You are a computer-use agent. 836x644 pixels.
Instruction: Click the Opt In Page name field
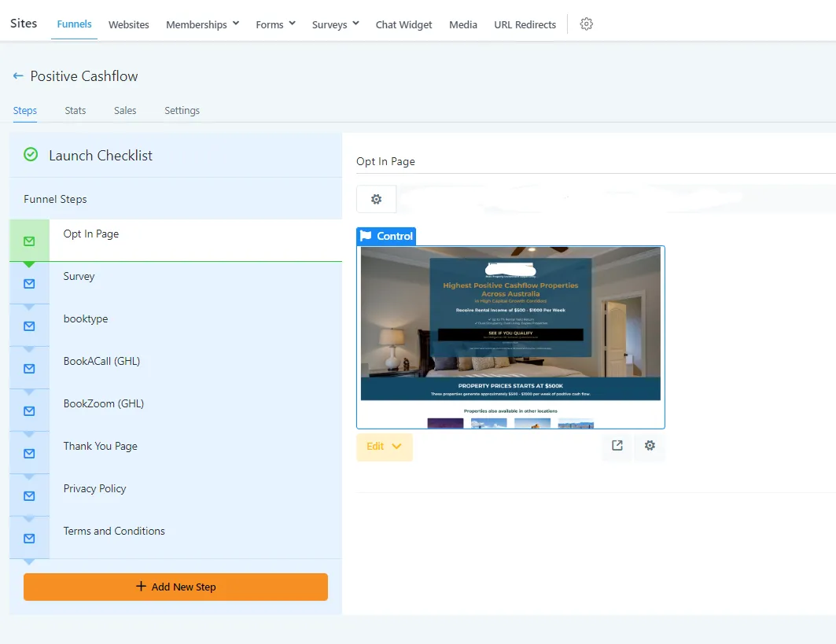595,161
